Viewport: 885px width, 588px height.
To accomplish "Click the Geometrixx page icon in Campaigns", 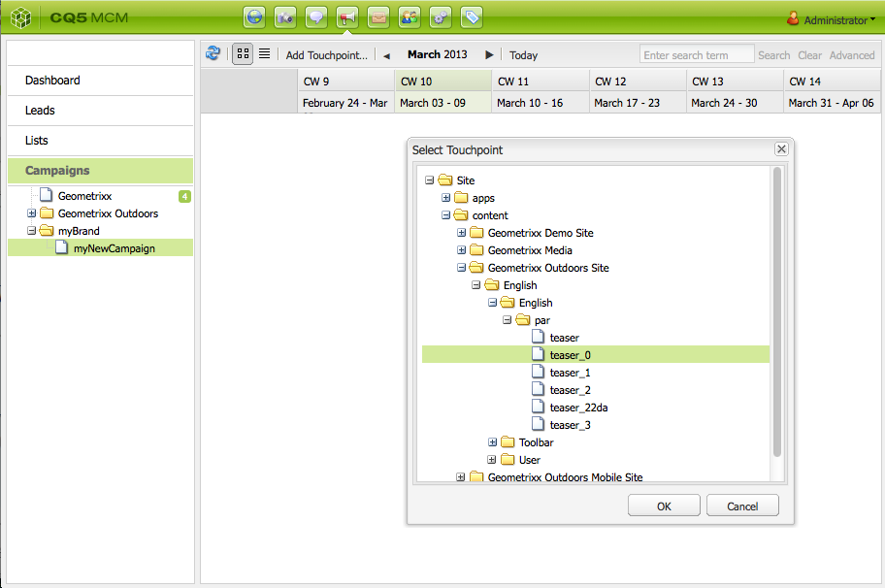I will (47, 195).
